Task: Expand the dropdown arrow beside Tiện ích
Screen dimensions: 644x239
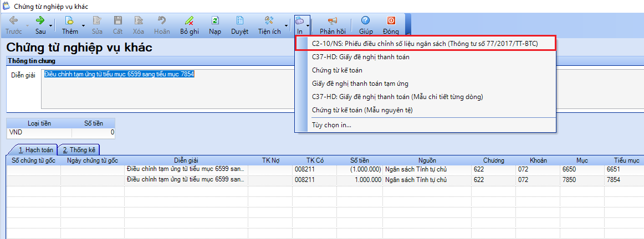Action: click(287, 25)
